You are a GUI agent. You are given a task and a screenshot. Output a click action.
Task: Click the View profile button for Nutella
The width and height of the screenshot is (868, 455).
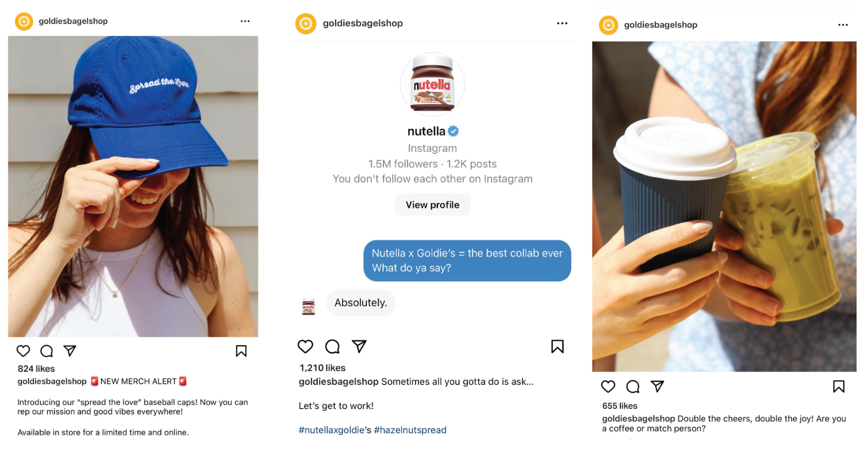(433, 205)
